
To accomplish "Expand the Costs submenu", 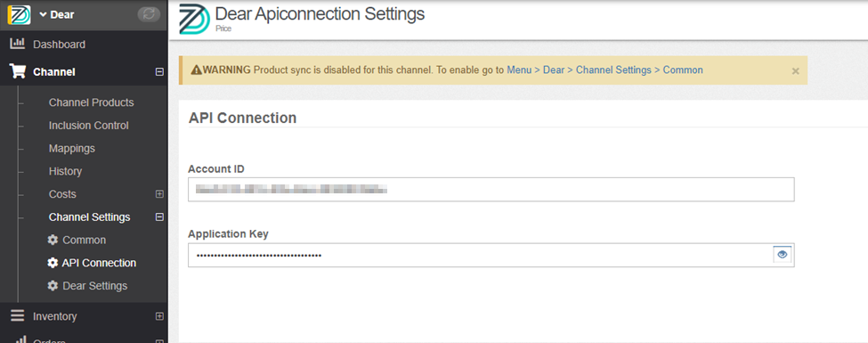I will tap(159, 194).
